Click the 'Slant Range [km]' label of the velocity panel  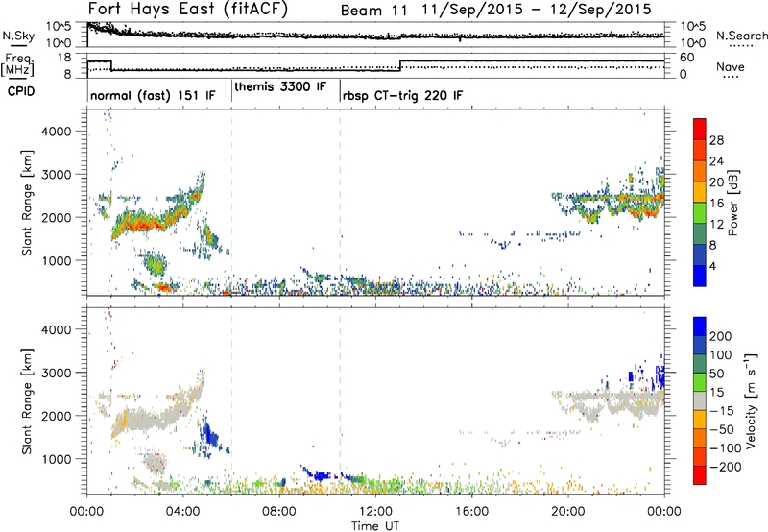click(x=27, y=400)
